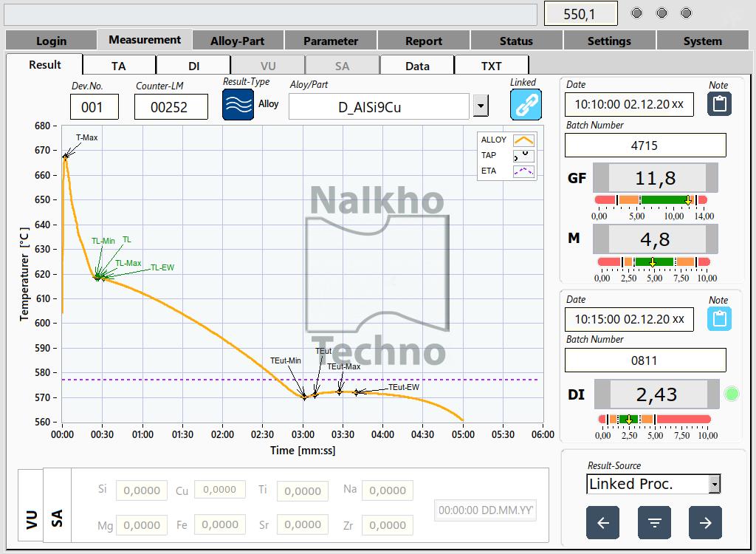
Task: Open the Settings tab
Action: (609, 41)
